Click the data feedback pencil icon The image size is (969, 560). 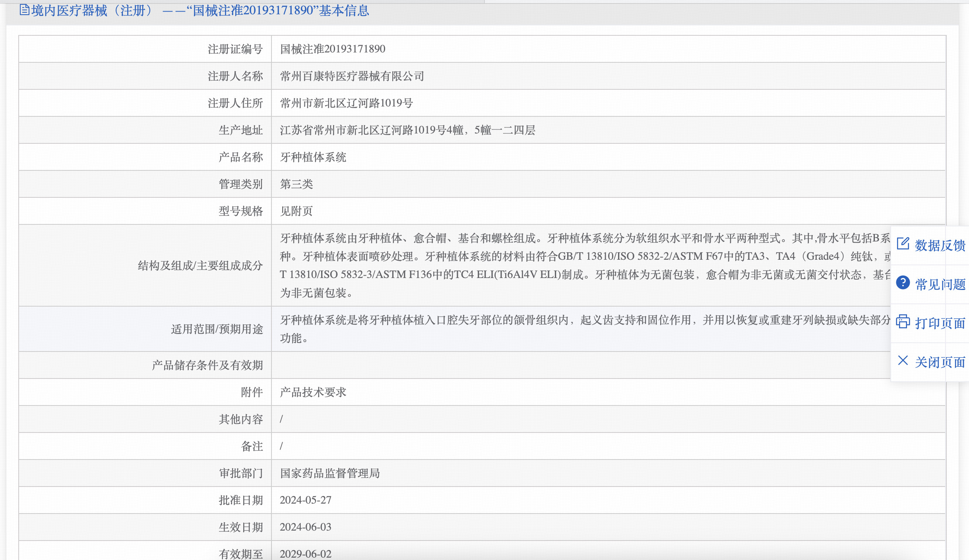(x=903, y=244)
